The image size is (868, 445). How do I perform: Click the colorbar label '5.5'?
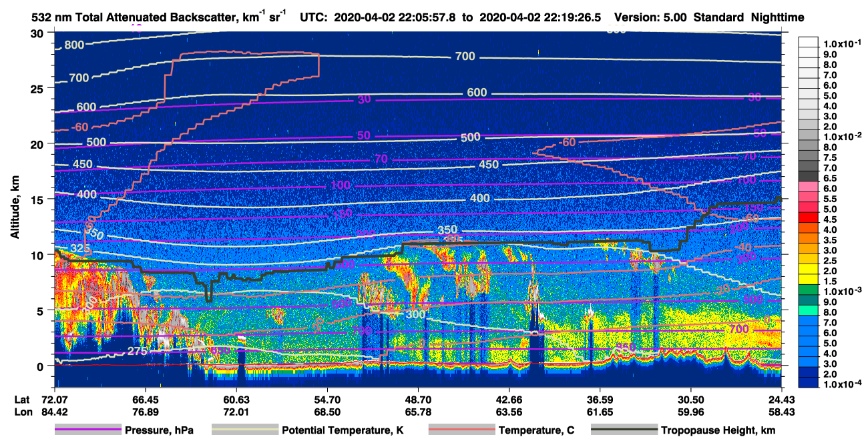pyautogui.click(x=831, y=199)
